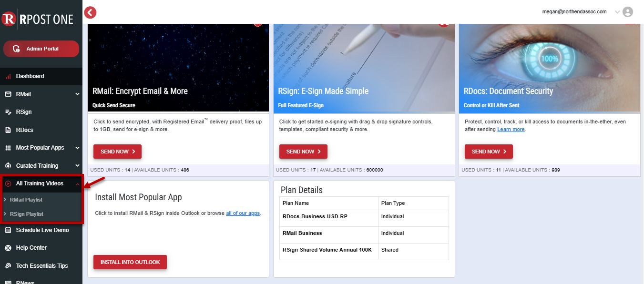Viewport: 644px width, 284px height.
Task: Open the user profile avatar icon
Action: pos(628,12)
